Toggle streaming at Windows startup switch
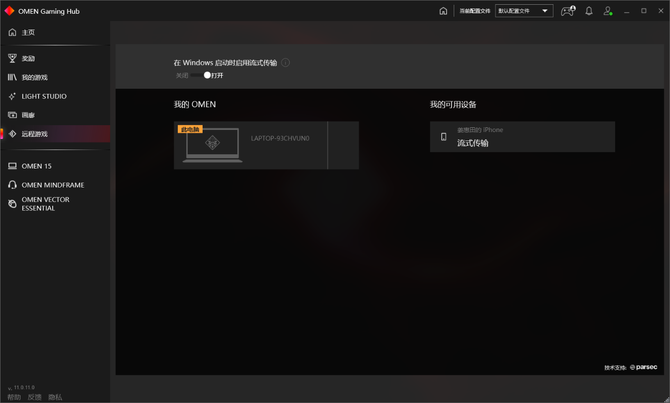This screenshot has width=670, height=403. 201,75
